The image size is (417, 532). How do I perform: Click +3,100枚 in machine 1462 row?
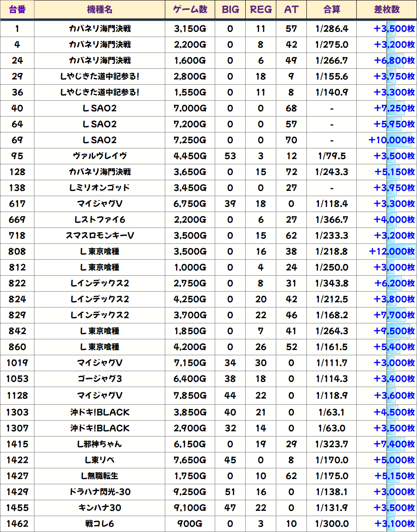click(394, 523)
